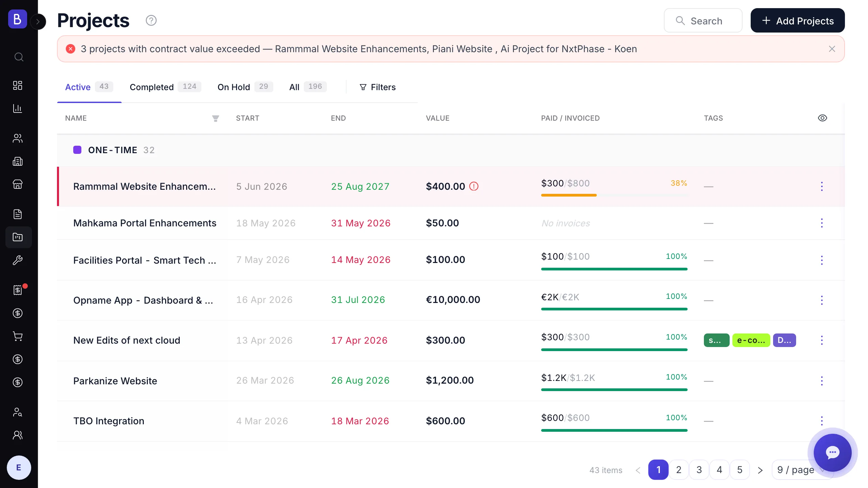
Task: Open the 9 / page size dropdown
Action: point(802,470)
